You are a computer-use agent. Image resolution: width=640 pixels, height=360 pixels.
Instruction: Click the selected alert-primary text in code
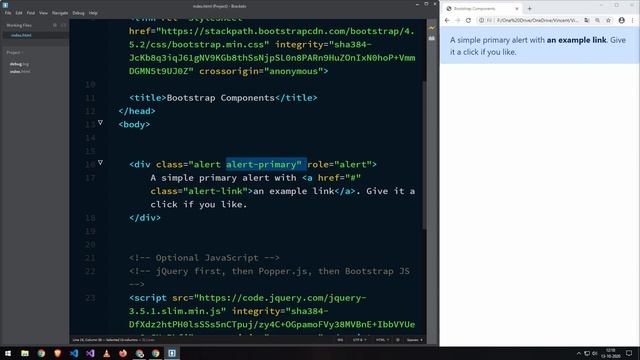[x=266, y=164]
